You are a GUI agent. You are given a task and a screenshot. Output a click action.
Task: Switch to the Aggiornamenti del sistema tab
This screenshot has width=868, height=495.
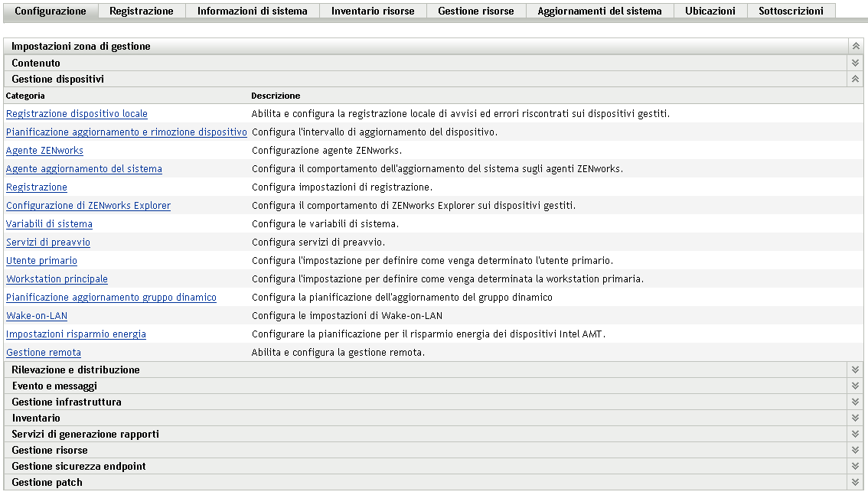[599, 11]
